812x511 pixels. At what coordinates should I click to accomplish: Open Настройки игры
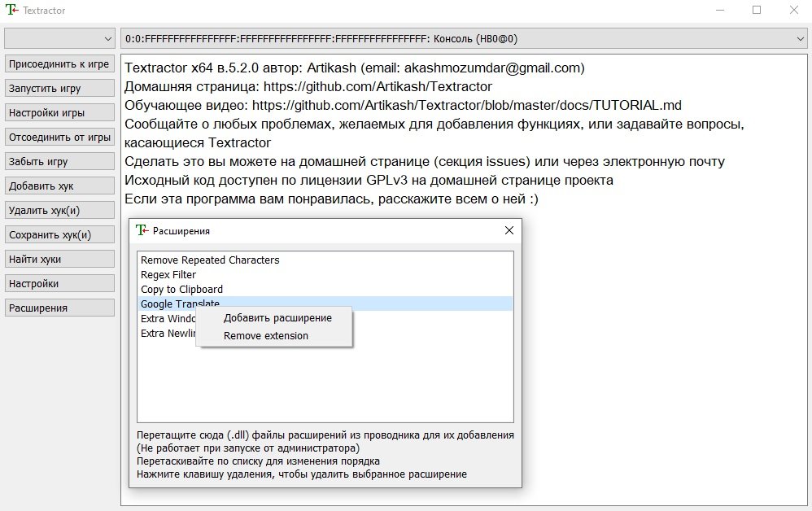pos(59,112)
